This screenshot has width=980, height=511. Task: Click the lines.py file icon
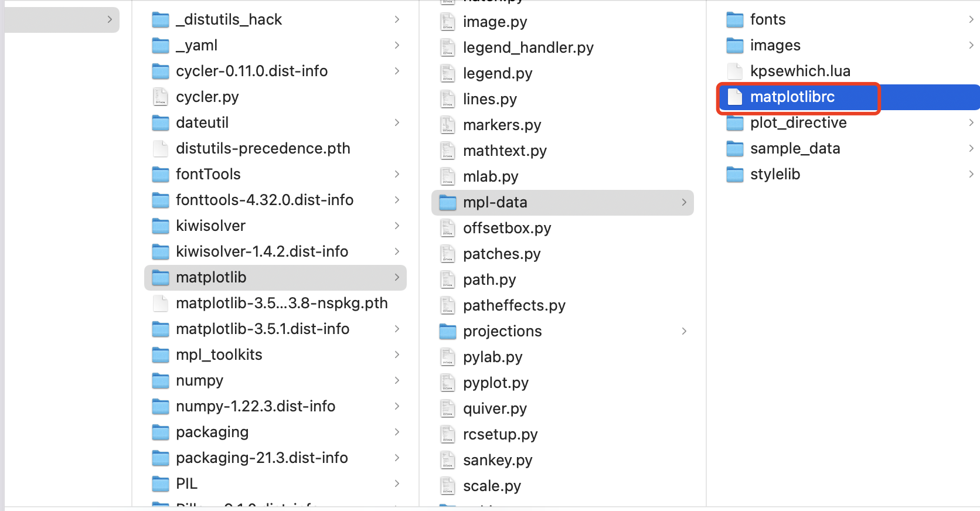point(448,99)
